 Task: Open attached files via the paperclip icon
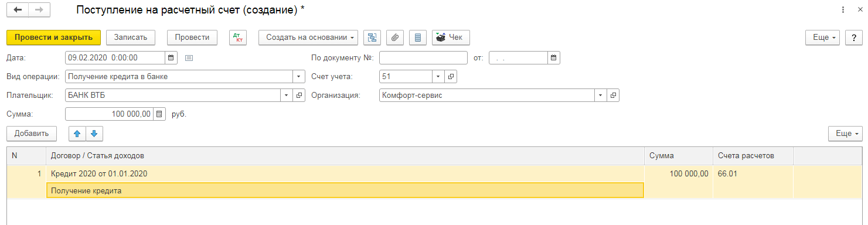point(394,37)
